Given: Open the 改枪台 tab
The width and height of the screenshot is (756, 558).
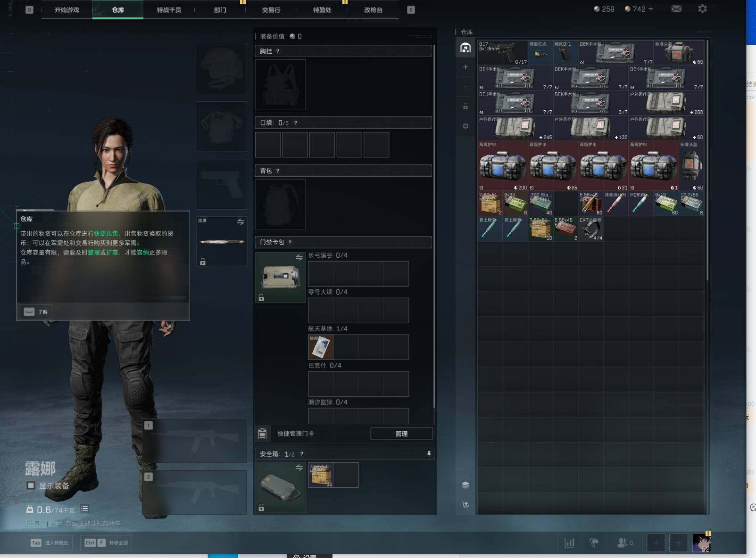Looking at the screenshot, I should pos(373,10).
